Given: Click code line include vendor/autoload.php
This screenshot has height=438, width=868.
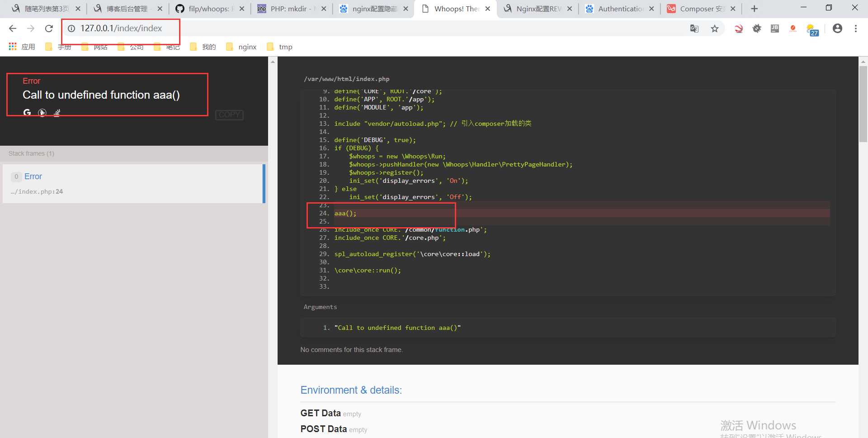Looking at the screenshot, I should pos(433,124).
